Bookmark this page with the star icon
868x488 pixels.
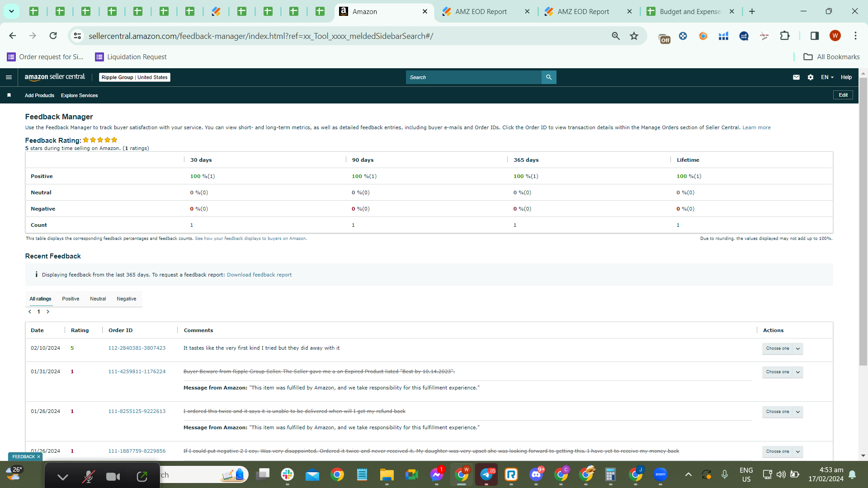tap(634, 36)
